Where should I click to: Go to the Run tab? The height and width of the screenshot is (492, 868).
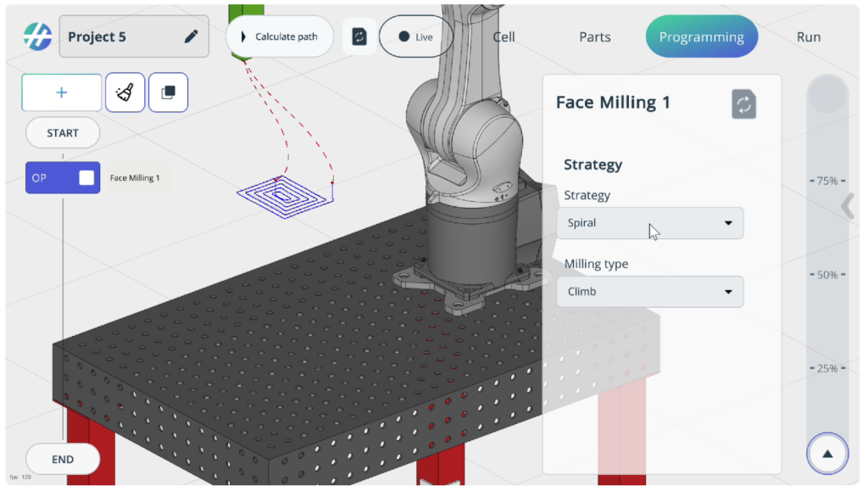[x=808, y=37]
